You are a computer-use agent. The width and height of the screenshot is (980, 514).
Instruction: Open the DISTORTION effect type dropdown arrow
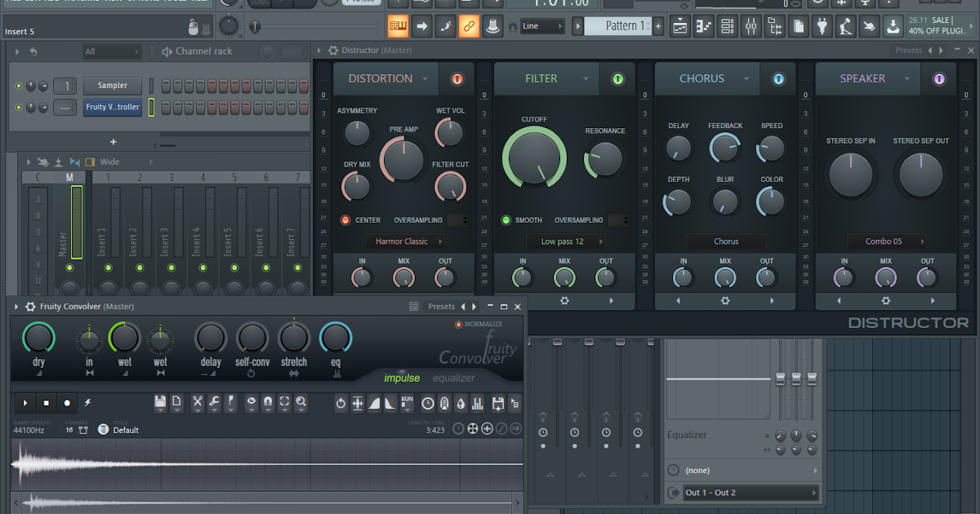[425, 79]
